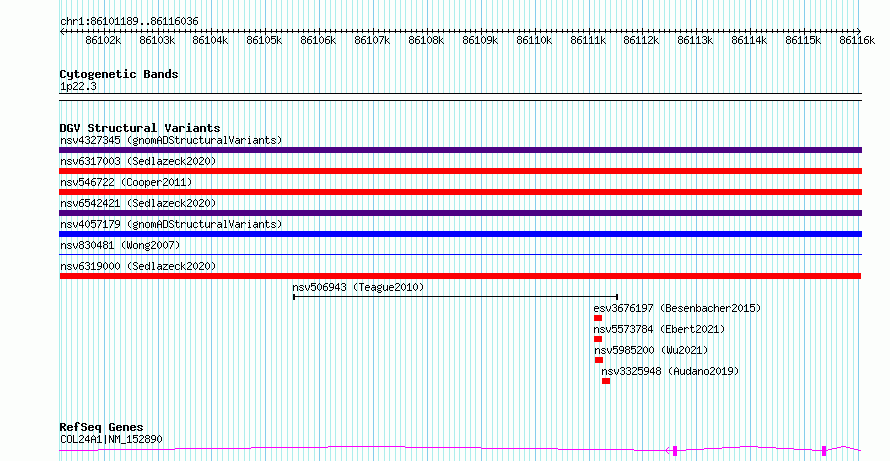Open esv3676197 (Besenbacher2015) label

click(677, 308)
